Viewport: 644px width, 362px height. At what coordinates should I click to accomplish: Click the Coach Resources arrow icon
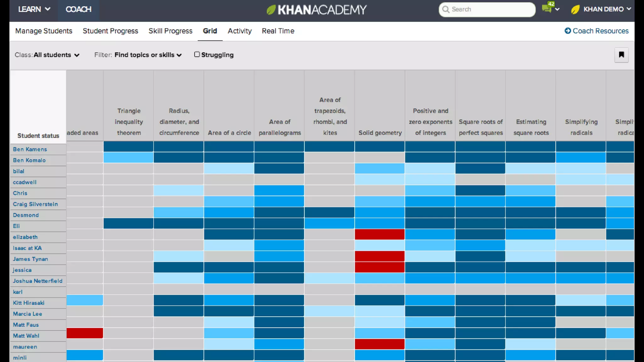pyautogui.click(x=568, y=31)
